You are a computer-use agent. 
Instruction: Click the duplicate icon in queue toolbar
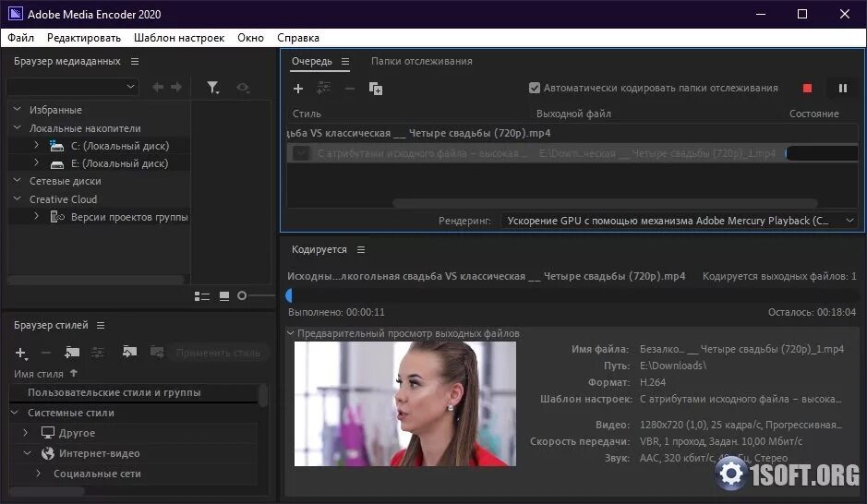coord(376,89)
